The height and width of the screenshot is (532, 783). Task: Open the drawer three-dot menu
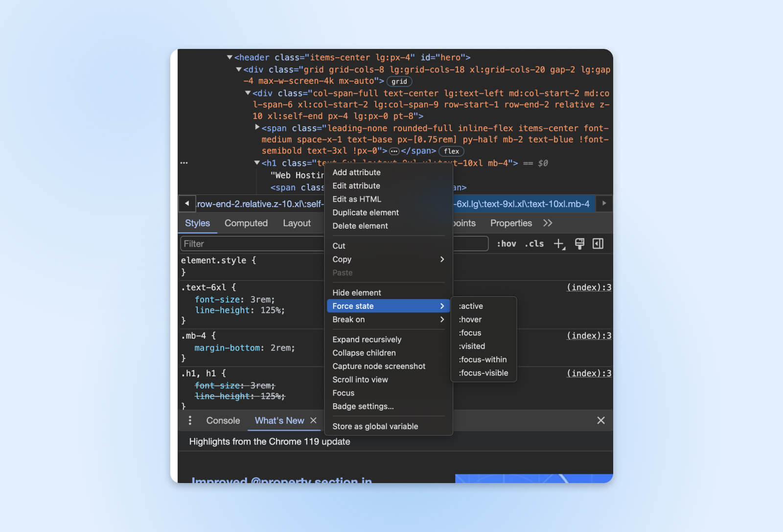[x=190, y=420]
